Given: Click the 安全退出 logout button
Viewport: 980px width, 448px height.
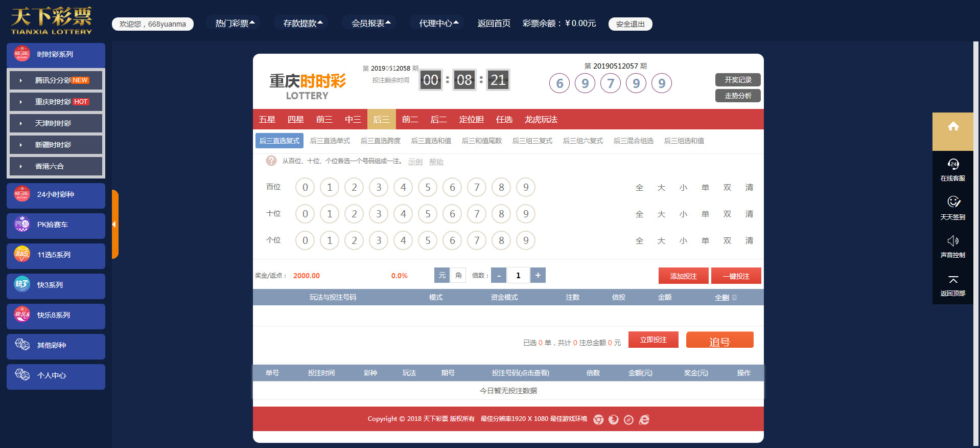Looking at the screenshot, I should tap(630, 24).
